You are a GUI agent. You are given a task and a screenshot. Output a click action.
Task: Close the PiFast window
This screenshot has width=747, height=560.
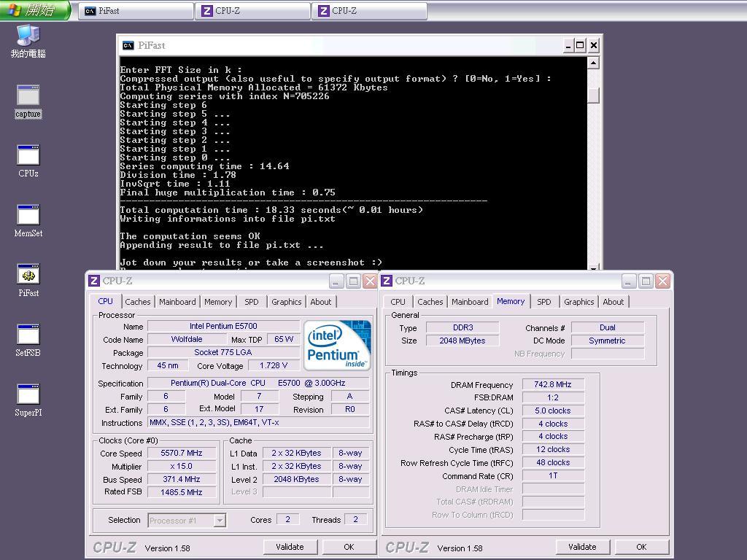(x=593, y=46)
